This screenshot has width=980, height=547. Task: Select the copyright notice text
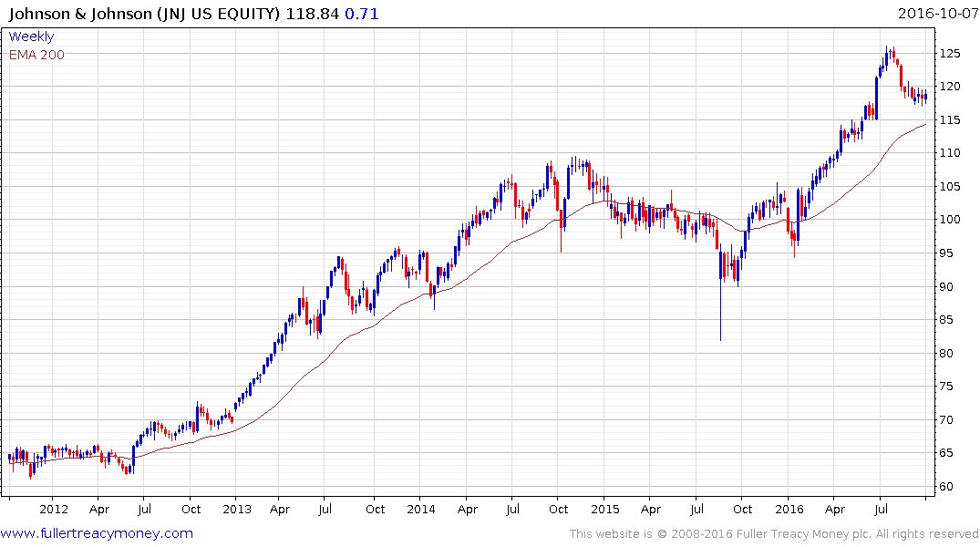(x=774, y=534)
